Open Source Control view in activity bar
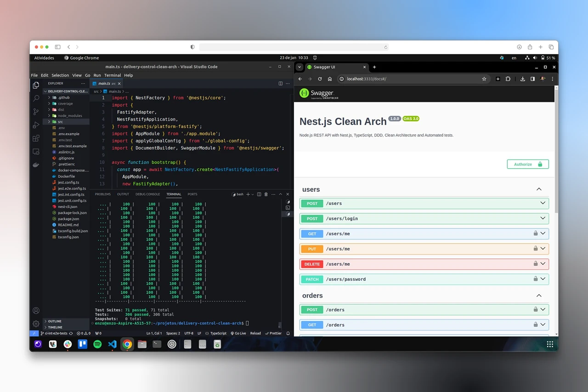This screenshot has height=392, width=588. tap(36, 112)
